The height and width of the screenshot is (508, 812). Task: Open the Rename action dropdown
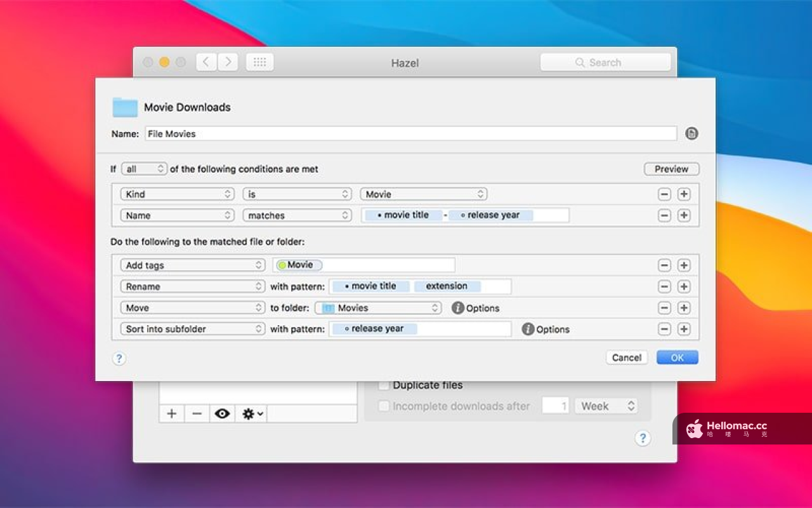[193, 286]
